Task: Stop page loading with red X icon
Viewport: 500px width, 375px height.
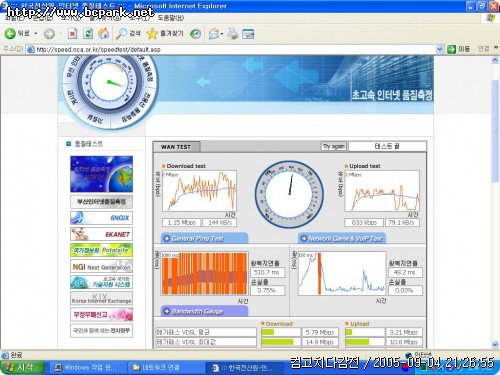Action: pos(72,34)
